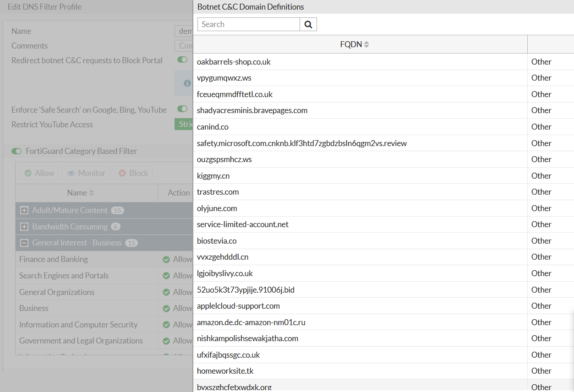Click the Monitor action button
The width and height of the screenshot is (574, 392).
click(86, 173)
